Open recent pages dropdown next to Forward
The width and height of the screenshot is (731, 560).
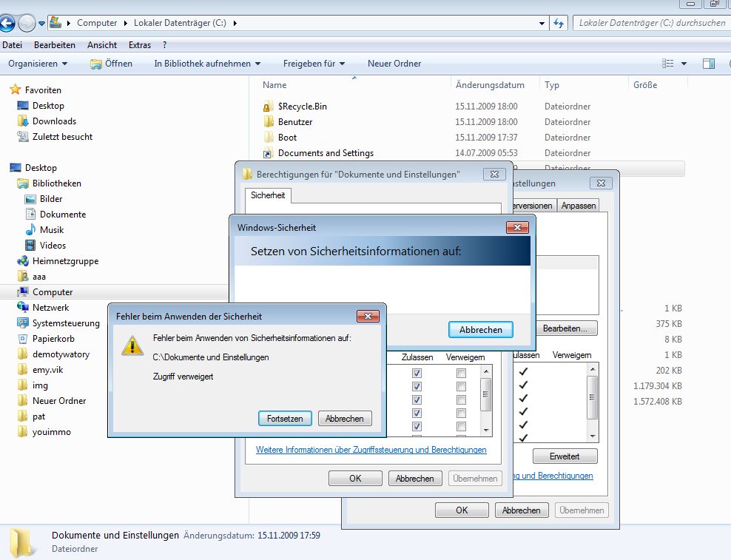tap(41, 23)
